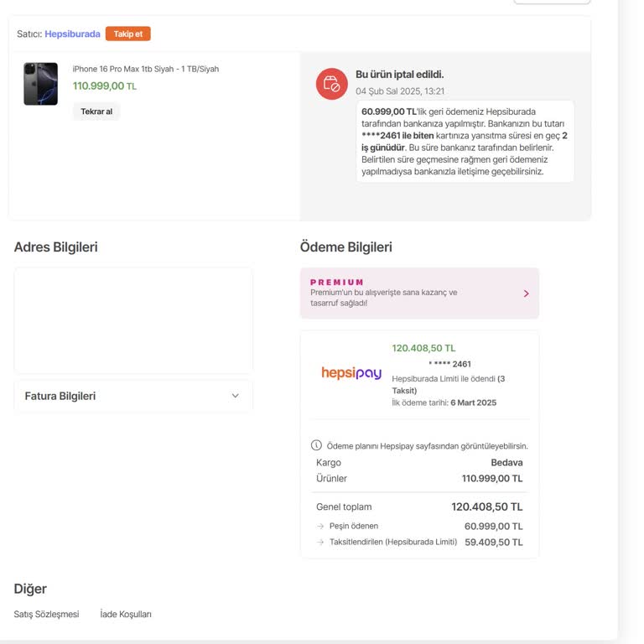Viewport: 644px width, 644px height.
Task: Click the info icon beside payment plan note
Action: click(x=316, y=445)
